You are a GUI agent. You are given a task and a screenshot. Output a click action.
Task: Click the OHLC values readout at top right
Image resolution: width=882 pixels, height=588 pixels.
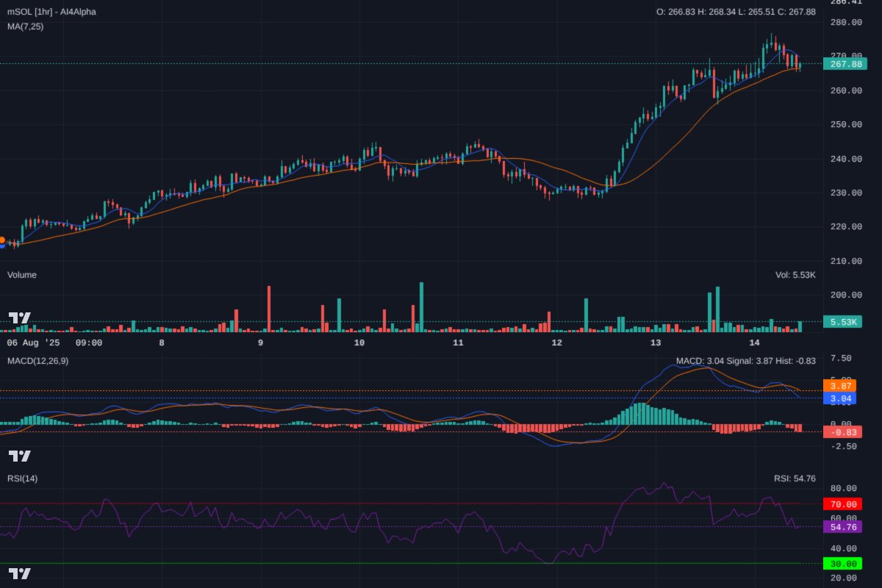(x=735, y=12)
